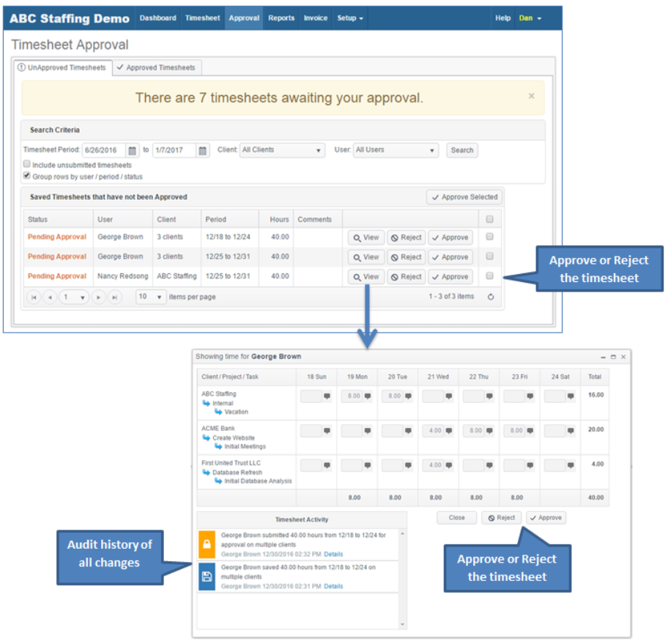
Task: View Nancy Redsong 12/25 to 12/31 timesheet
Action: pyautogui.click(x=366, y=277)
